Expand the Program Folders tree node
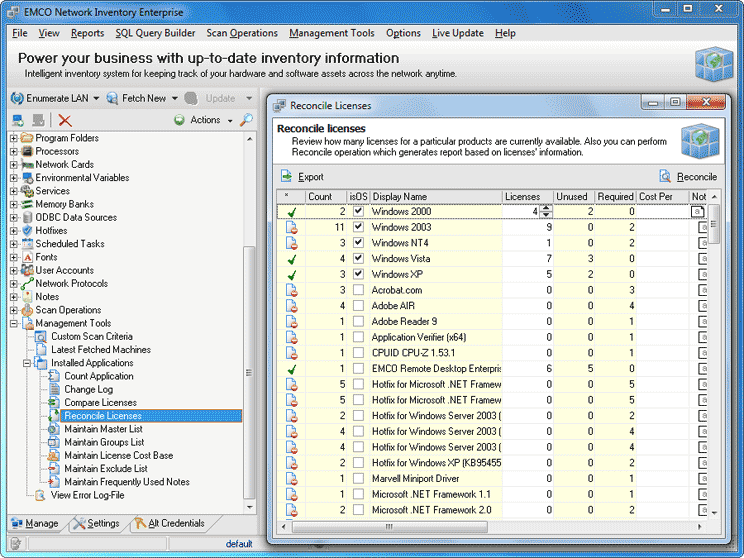The image size is (744, 558). click(x=14, y=138)
